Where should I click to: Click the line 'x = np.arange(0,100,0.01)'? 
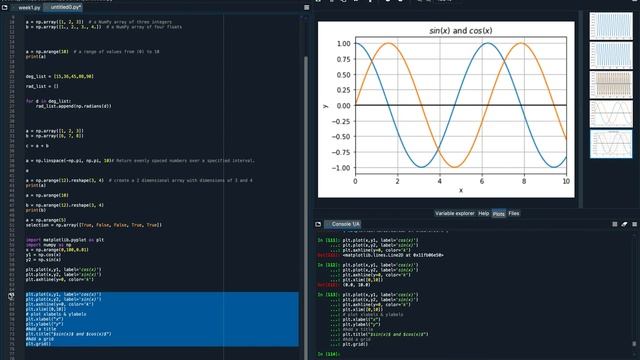point(57,250)
